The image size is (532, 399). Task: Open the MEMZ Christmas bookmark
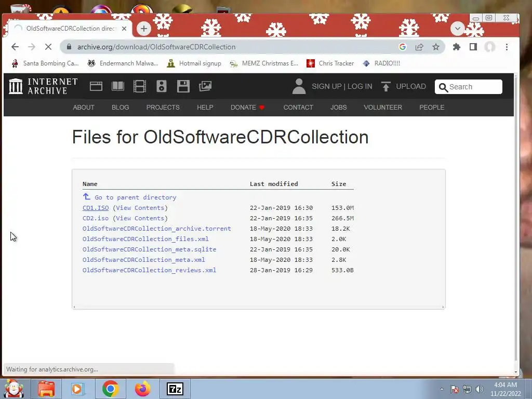pos(263,63)
